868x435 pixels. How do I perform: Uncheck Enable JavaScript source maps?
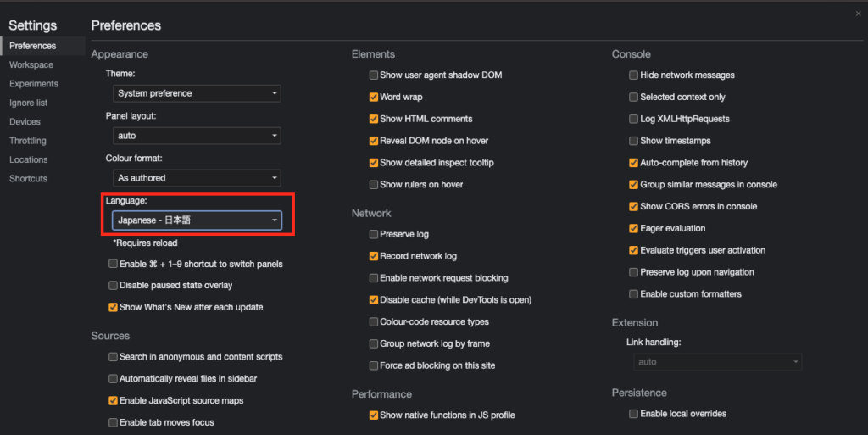coord(114,401)
